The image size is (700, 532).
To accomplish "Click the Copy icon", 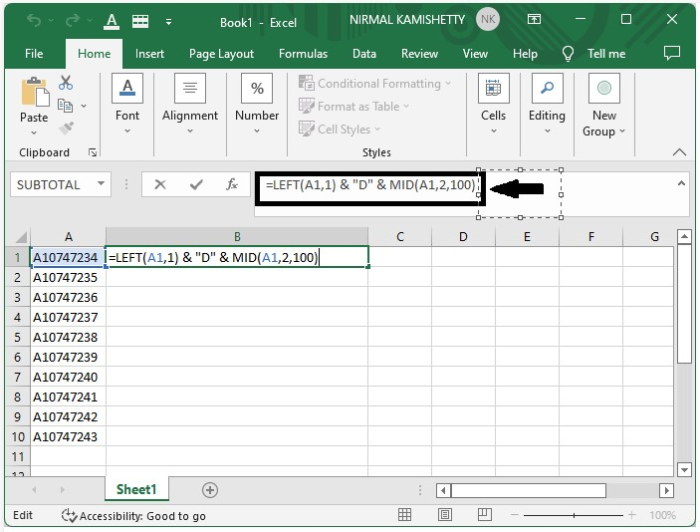I will pyautogui.click(x=66, y=106).
